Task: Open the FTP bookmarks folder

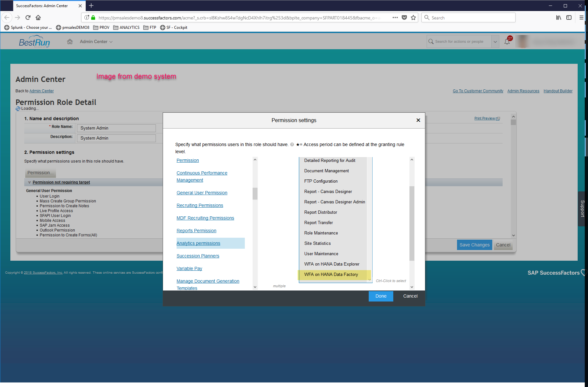Action: coord(150,28)
